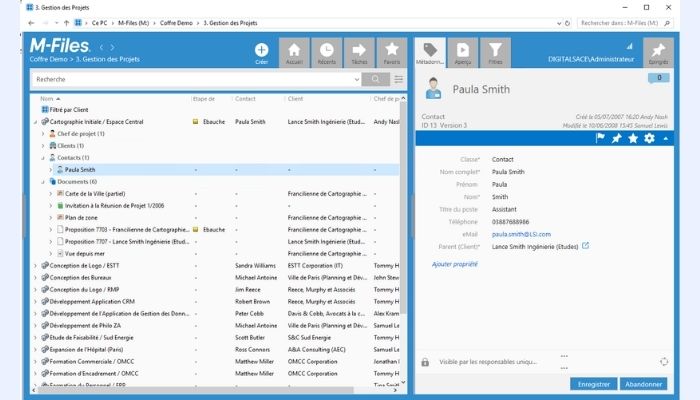Open the Recherche field dropdown arrow

tap(357, 79)
